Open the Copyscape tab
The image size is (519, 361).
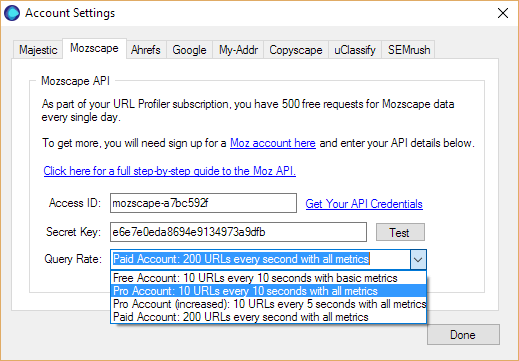296,50
